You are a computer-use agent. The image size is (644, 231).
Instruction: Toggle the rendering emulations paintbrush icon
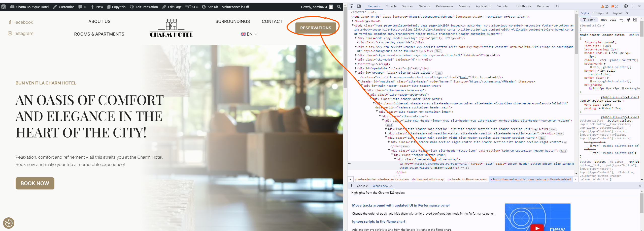[628, 20]
